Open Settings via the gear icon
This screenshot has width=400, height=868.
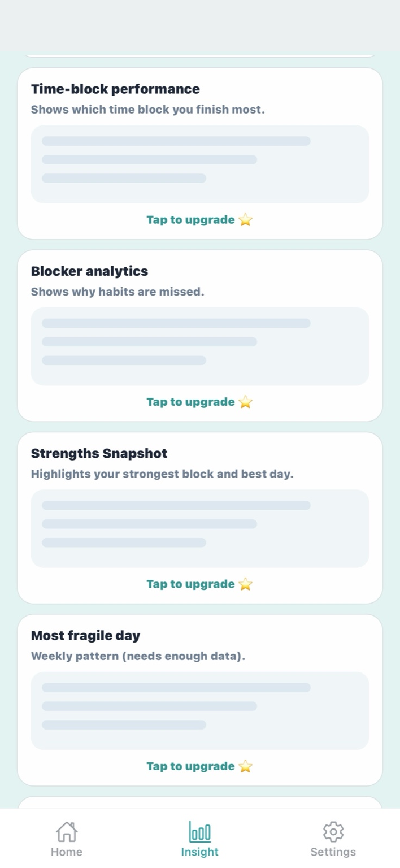(x=333, y=832)
